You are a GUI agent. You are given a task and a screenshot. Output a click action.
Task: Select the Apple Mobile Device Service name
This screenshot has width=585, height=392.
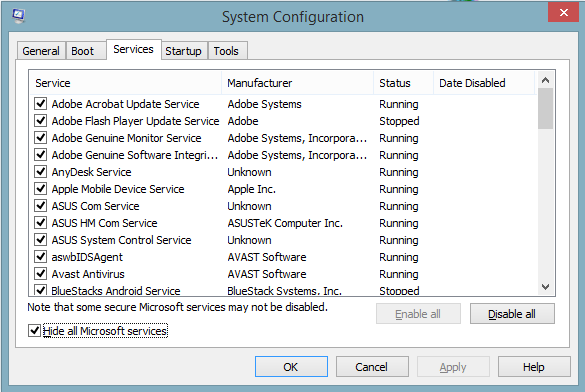(118, 189)
